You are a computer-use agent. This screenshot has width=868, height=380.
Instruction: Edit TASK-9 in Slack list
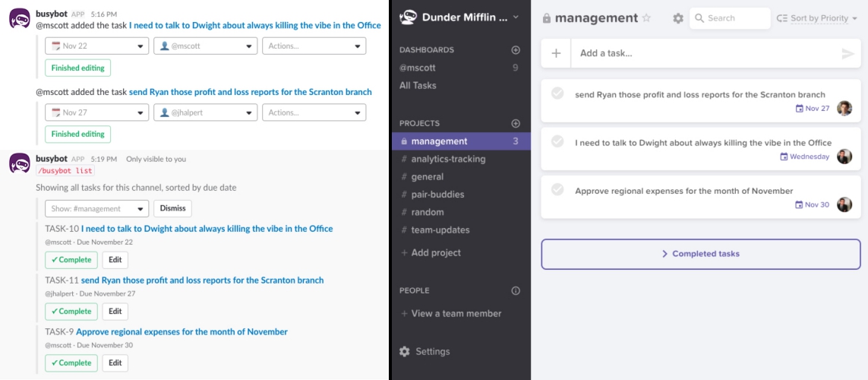click(115, 363)
